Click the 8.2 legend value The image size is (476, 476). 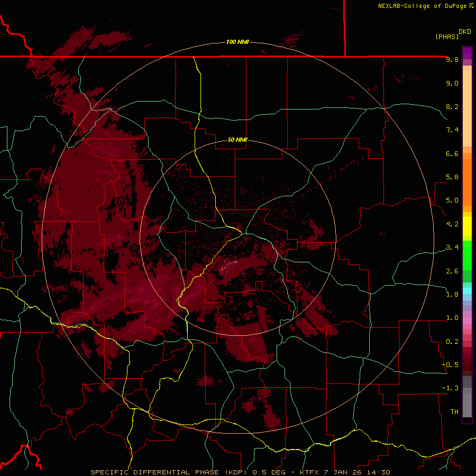[452, 106]
